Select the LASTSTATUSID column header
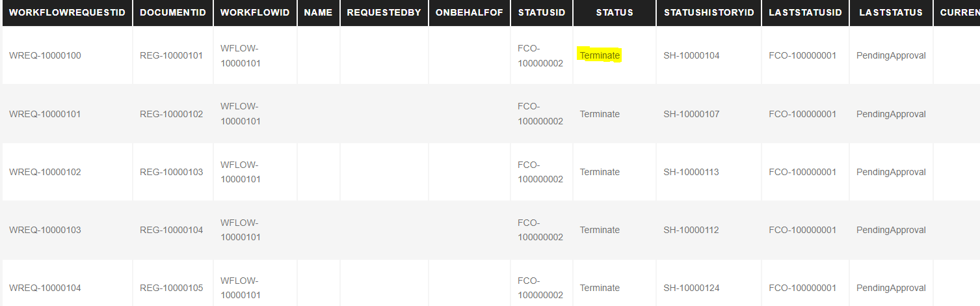This screenshot has width=980, height=306. 805,13
